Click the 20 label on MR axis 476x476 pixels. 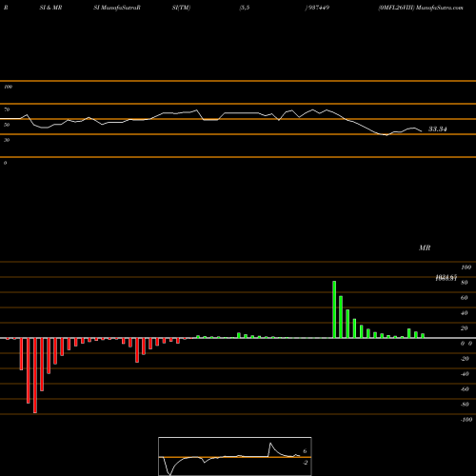pyautogui.click(x=465, y=328)
